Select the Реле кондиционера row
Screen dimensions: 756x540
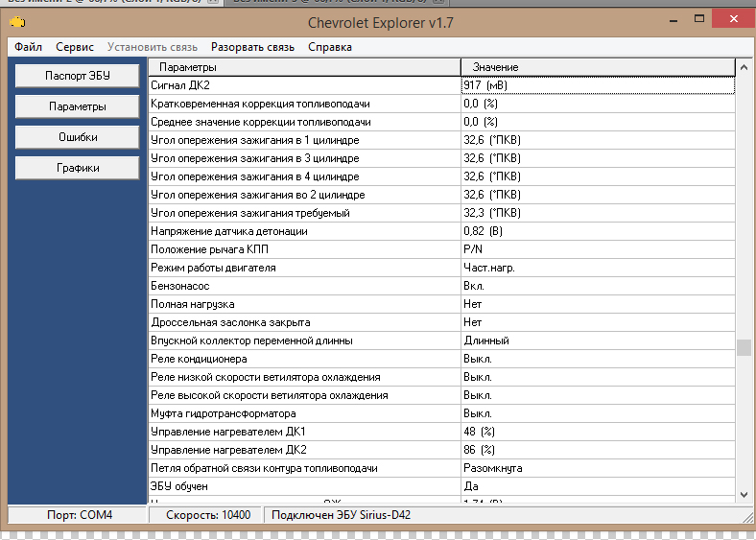point(441,359)
